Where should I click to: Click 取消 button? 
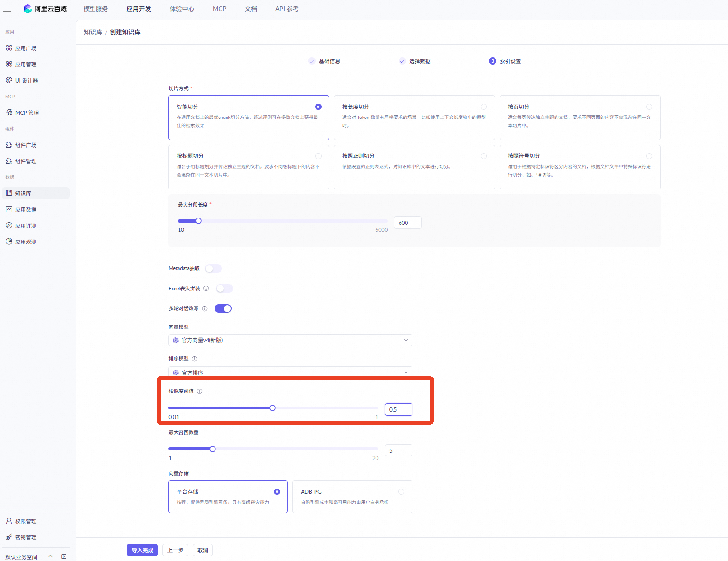[x=203, y=550]
